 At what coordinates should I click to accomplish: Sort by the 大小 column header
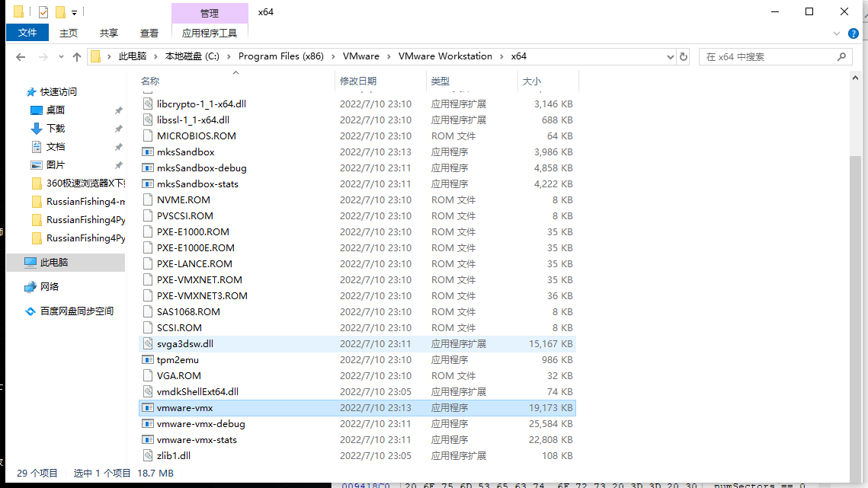[x=532, y=81]
